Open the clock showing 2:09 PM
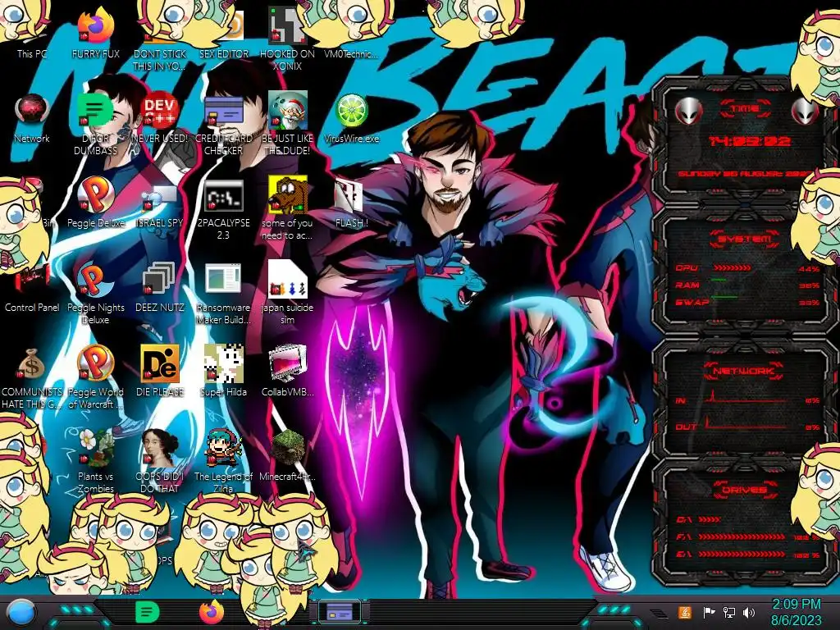 click(796, 612)
